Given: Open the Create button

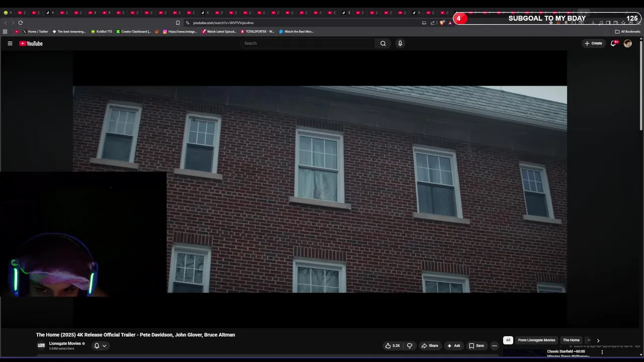Looking at the screenshot, I should click(x=593, y=43).
